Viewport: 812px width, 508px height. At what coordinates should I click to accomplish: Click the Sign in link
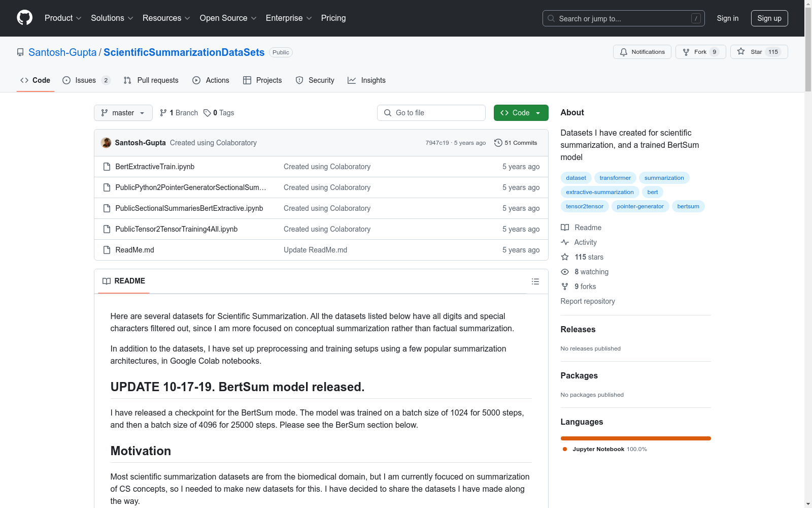coord(728,18)
